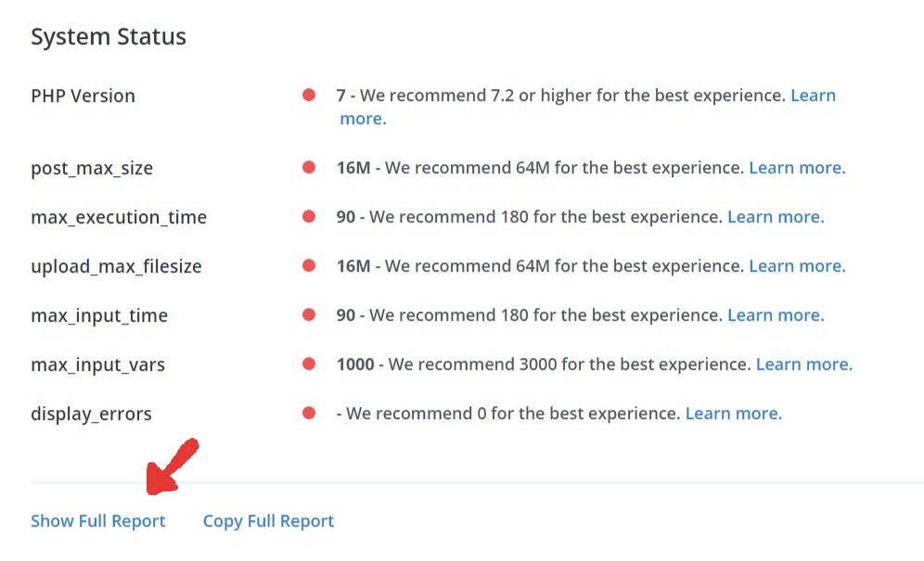Open Learn more for upload_max_filesize recommendation
Image resolution: width=924 pixels, height=561 pixels.
click(x=797, y=266)
